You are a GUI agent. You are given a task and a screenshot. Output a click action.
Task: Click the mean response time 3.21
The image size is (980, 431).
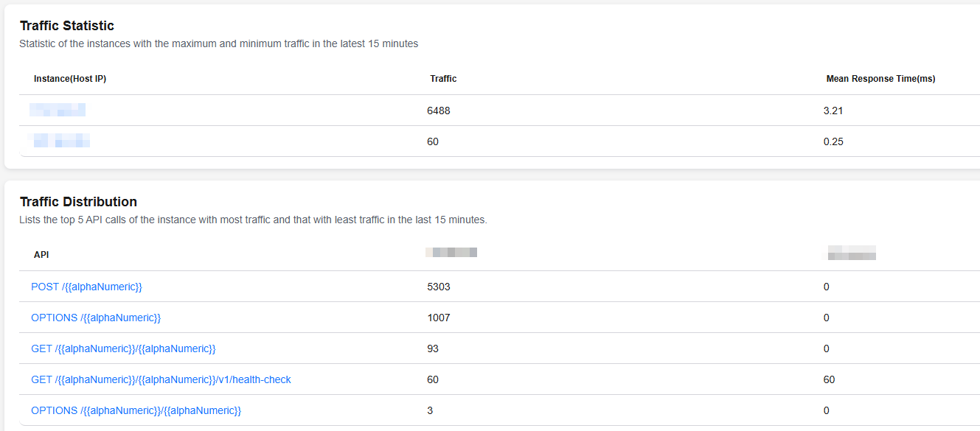833,111
